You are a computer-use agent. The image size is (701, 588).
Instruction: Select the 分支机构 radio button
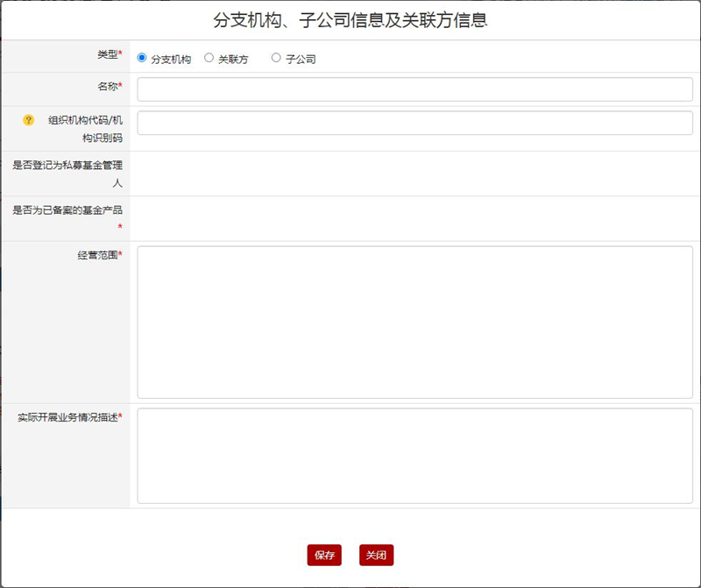coord(142,58)
